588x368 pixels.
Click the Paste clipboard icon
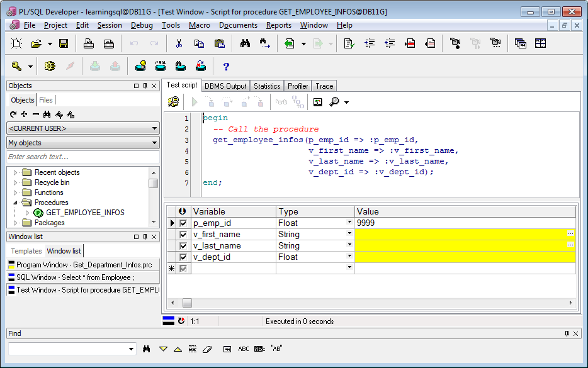click(x=219, y=43)
